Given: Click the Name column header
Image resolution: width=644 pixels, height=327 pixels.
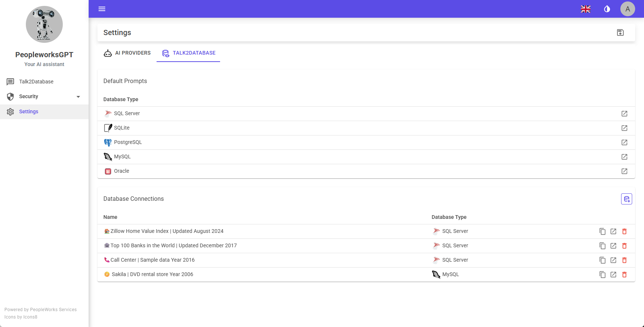Looking at the screenshot, I should [110, 217].
